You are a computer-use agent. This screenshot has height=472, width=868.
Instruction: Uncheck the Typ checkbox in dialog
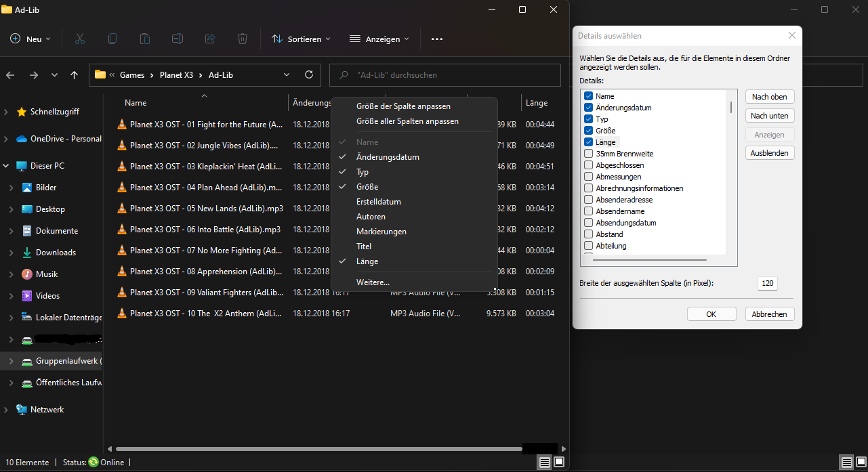pyautogui.click(x=588, y=119)
